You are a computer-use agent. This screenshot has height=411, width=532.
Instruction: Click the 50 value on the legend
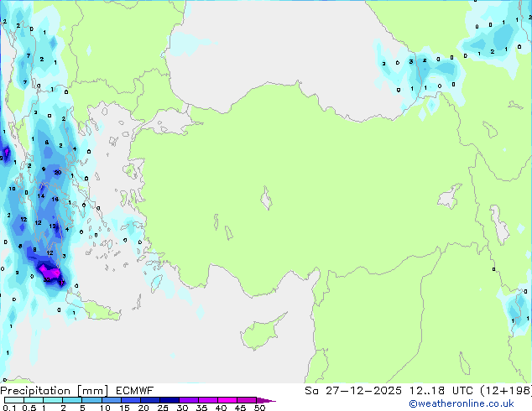[259, 408]
